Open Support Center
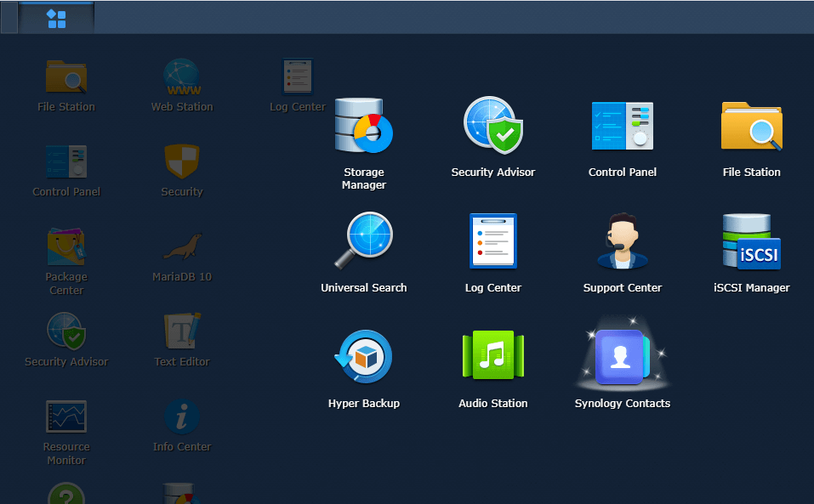 (x=622, y=241)
